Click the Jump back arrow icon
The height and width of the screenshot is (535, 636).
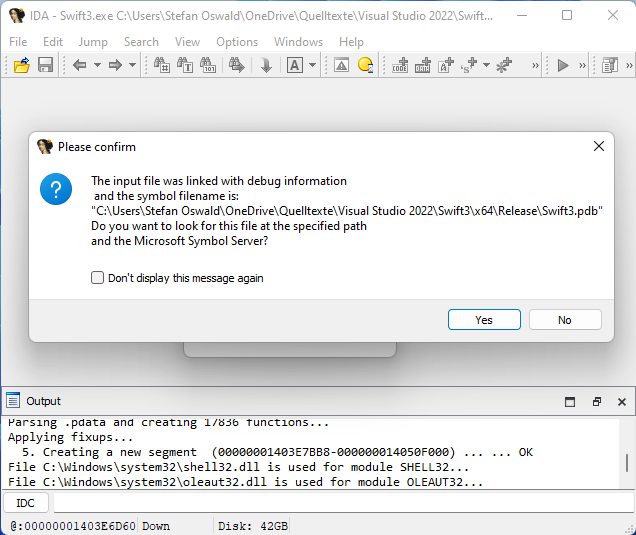tap(79, 65)
